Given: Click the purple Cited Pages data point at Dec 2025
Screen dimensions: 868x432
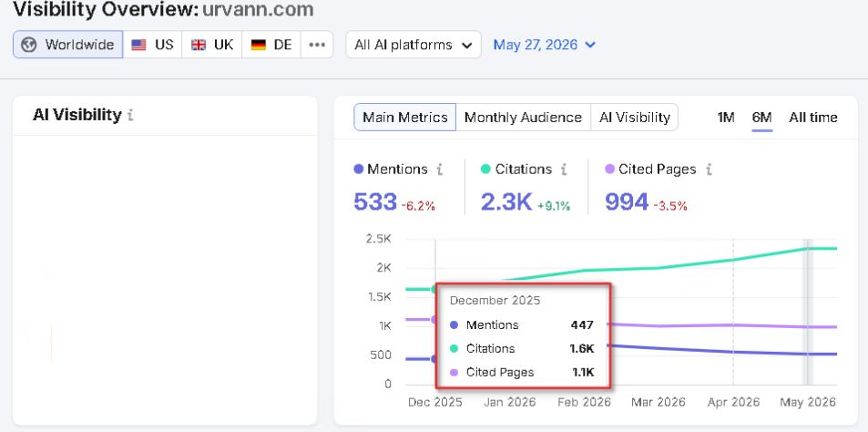Looking at the screenshot, I should pyautogui.click(x=435, y=320).
